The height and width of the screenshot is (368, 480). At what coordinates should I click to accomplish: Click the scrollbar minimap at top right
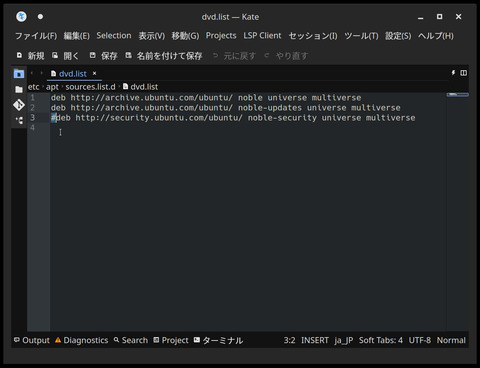pyautogui.click(x=458, y=95)
